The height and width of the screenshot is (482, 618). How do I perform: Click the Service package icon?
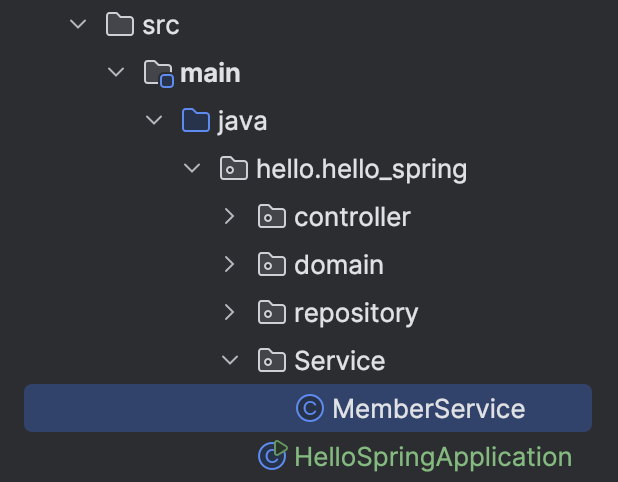272,360
